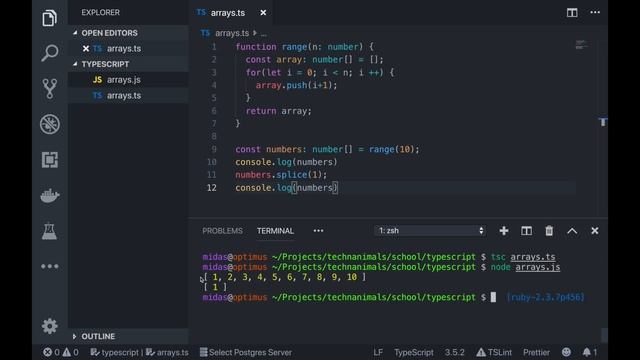Screen dimensions: 640x360
Task: Click the editor minimap
Action: coord(581,45)
